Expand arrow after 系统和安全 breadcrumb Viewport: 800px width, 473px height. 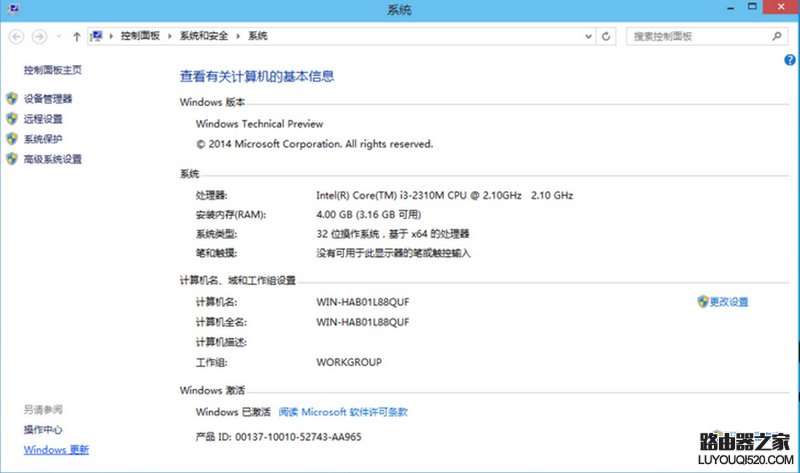(x=238, y=36)
